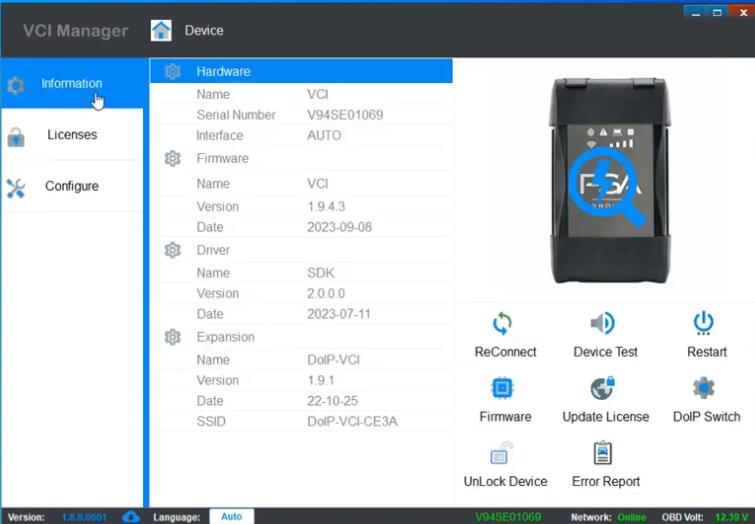Viewport: 755px width, 524px height.
Task: Click the expansion name DoIP-VCI
Action: [x=333, y=360]
